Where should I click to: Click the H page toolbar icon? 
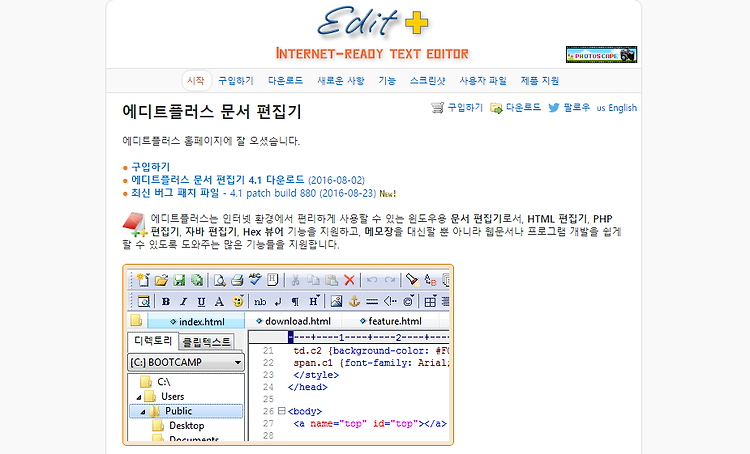click(x=273, y=279)
